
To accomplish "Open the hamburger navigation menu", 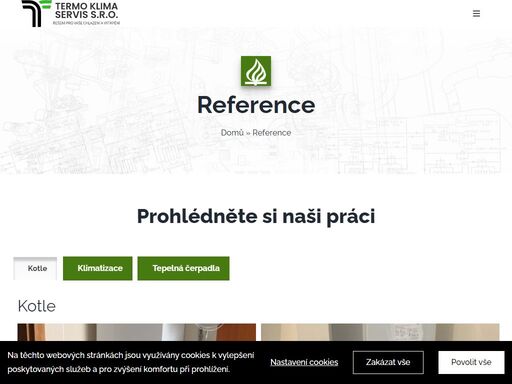I will tap(476, 14).
